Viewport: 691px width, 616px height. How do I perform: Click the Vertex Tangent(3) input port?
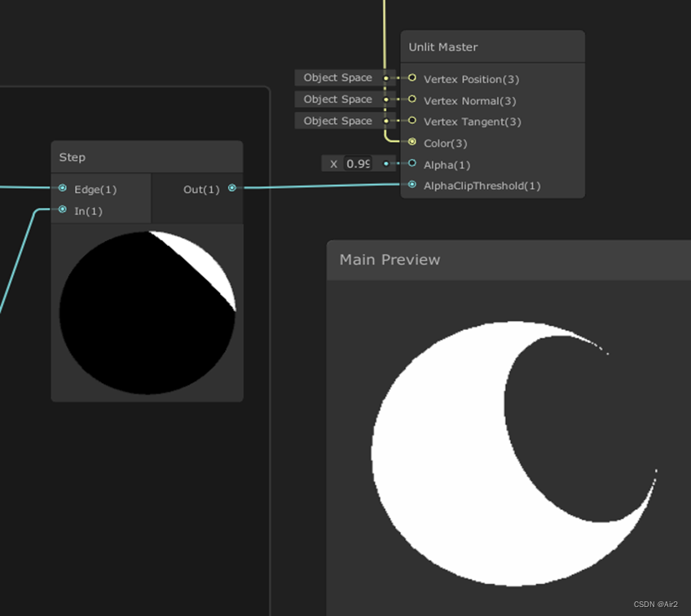point(412,121)
